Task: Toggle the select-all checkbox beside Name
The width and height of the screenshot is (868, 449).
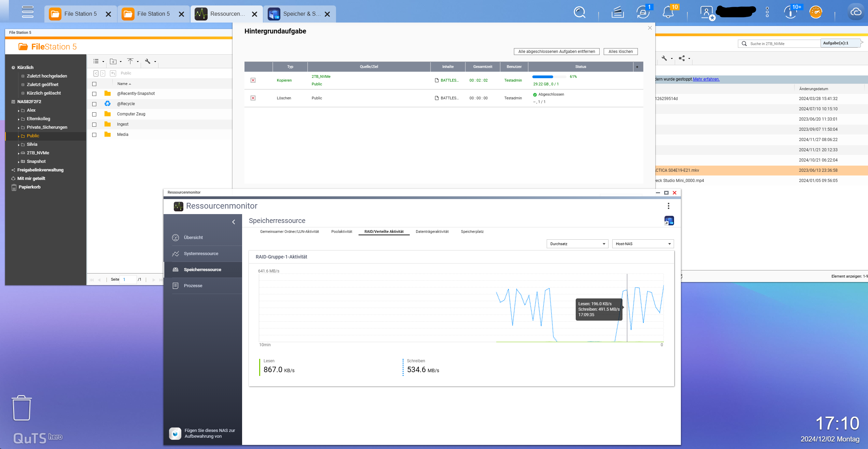Action: pyautogui.click(x=95, y=84)
